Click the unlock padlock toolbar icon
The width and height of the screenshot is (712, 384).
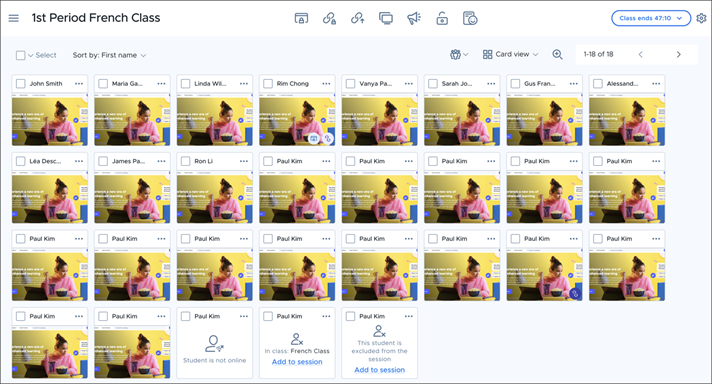pyautogui.click(x=442, y=18)
